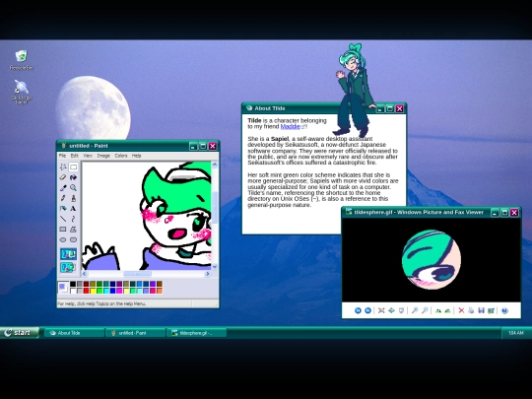Select the Free-Form Select tool in Paint
The height and width of the screenshot is (399, 532).
(x=63, y=166)
